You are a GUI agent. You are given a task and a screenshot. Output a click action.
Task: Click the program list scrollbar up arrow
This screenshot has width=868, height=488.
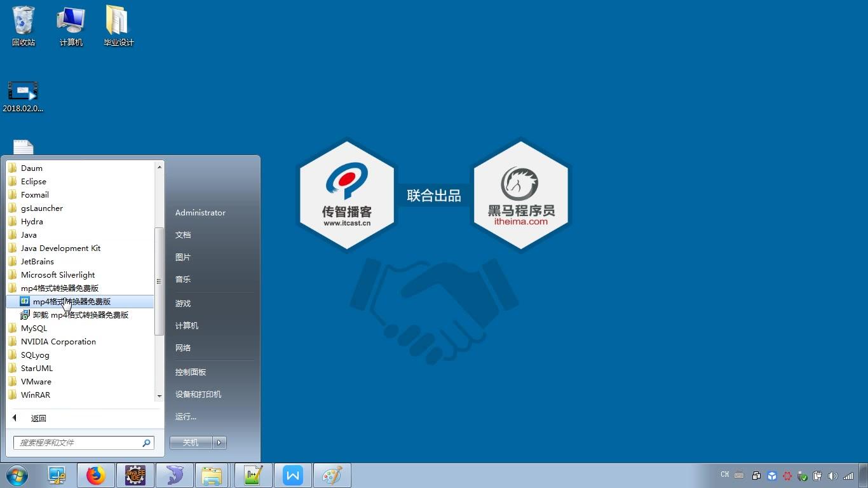159,166
